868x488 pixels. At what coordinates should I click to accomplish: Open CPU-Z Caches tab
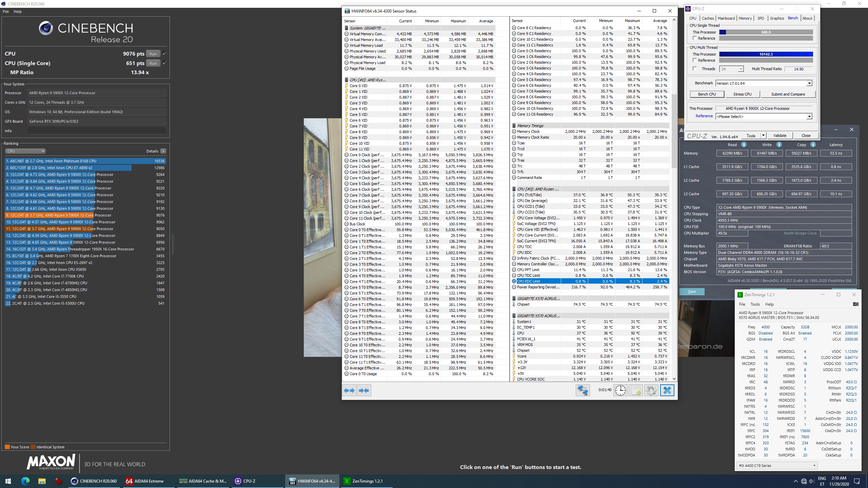coord(708,18)
